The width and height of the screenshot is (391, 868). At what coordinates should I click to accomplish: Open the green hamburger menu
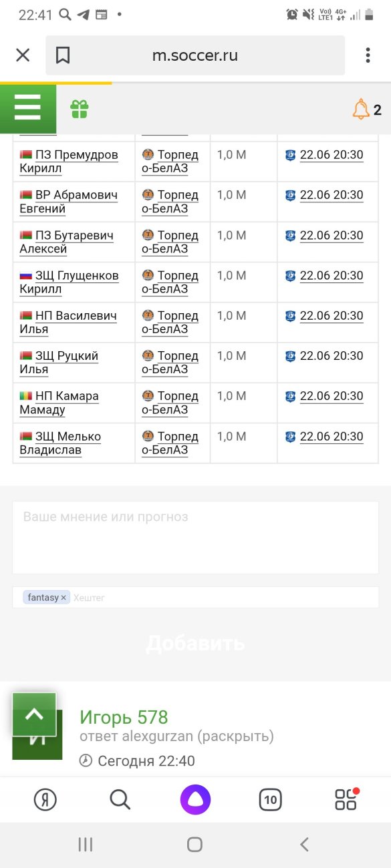point(28,108)
